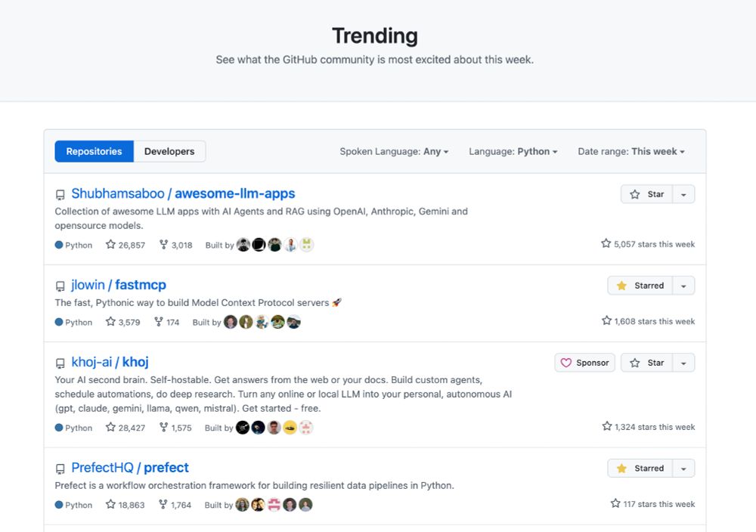The image size is (756, 532).
Task: Click repo icon beside khoj-ai / khoj
Action: coord(60,363)
